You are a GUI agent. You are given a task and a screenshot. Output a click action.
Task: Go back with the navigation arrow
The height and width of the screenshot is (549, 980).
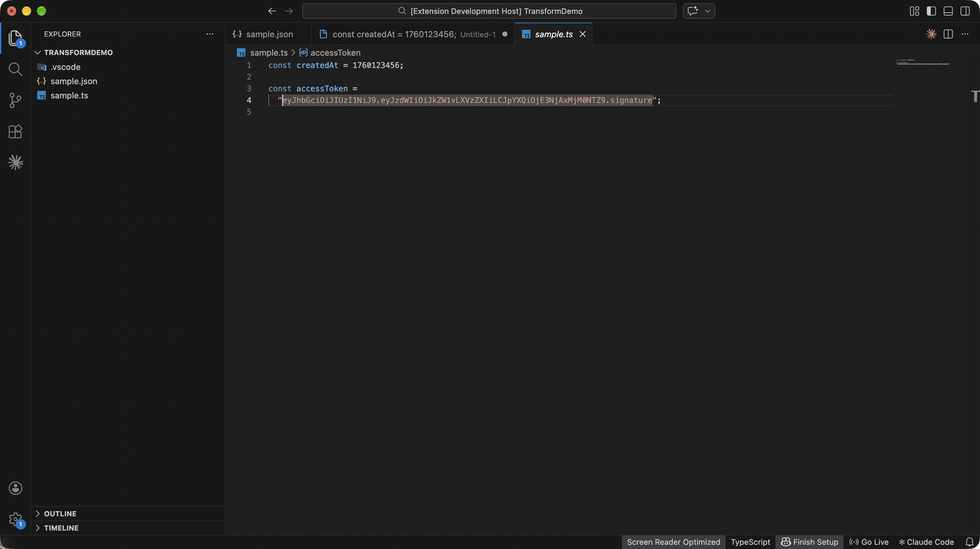point(272,11)
